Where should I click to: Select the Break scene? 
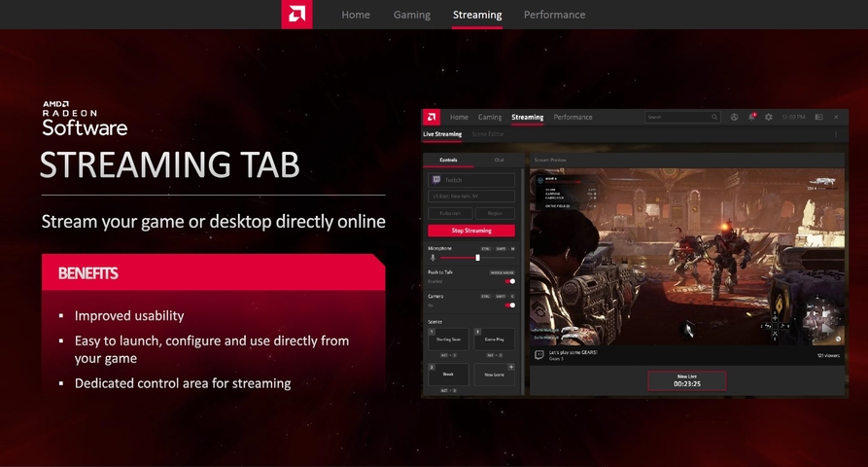(x=448, y=375)
